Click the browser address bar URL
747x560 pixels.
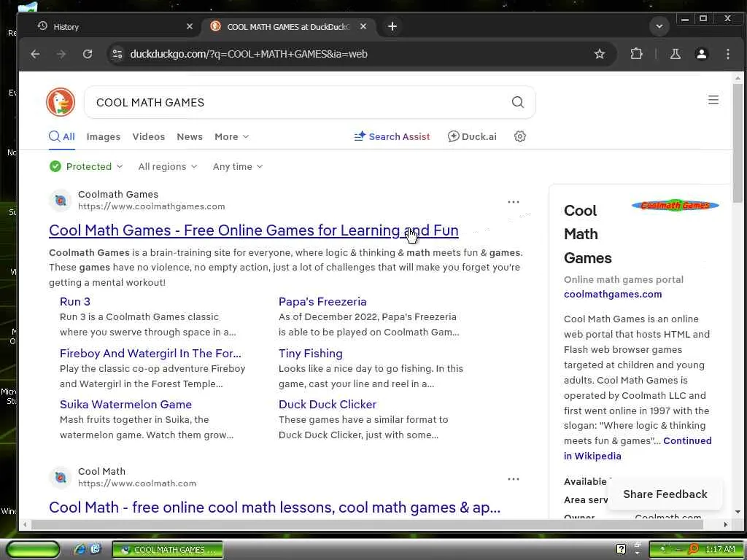248,54
